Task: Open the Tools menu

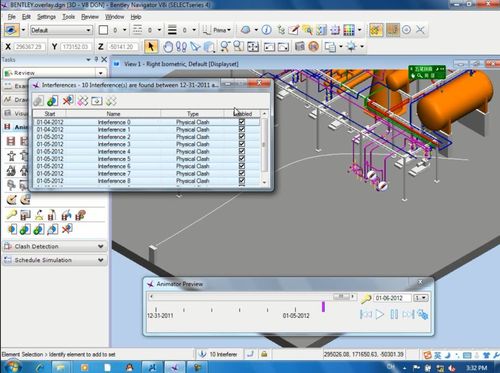Action: coord(68,17)
